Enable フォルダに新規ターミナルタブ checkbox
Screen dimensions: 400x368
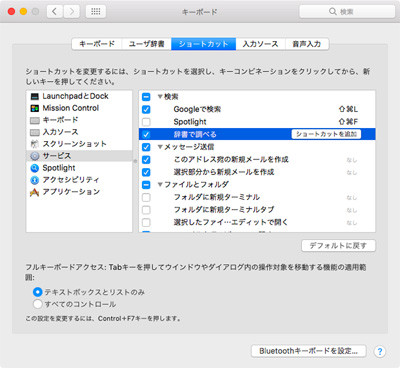pyautogui.click(x=146, y=210)
